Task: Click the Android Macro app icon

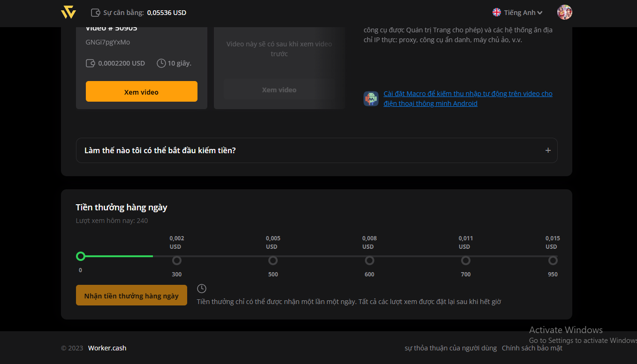Action: 371,98
